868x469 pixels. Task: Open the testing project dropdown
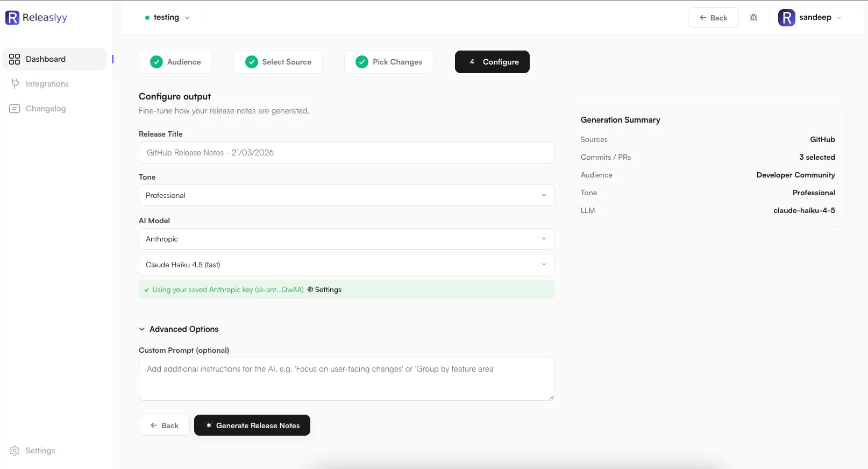[167, 17]
